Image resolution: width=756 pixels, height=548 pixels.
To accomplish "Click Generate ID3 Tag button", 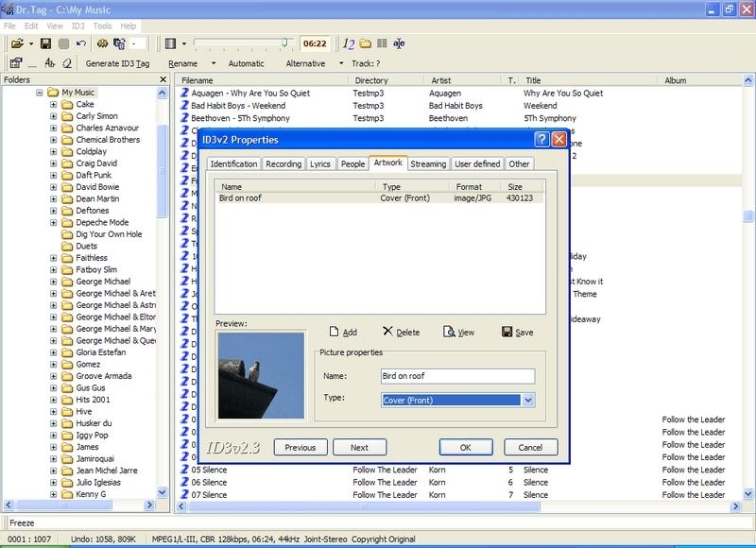I will (x=117, y=63).
